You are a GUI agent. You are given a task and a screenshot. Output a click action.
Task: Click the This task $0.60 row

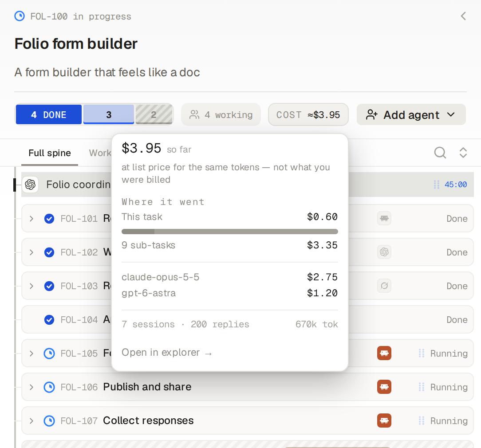[230, 217]
